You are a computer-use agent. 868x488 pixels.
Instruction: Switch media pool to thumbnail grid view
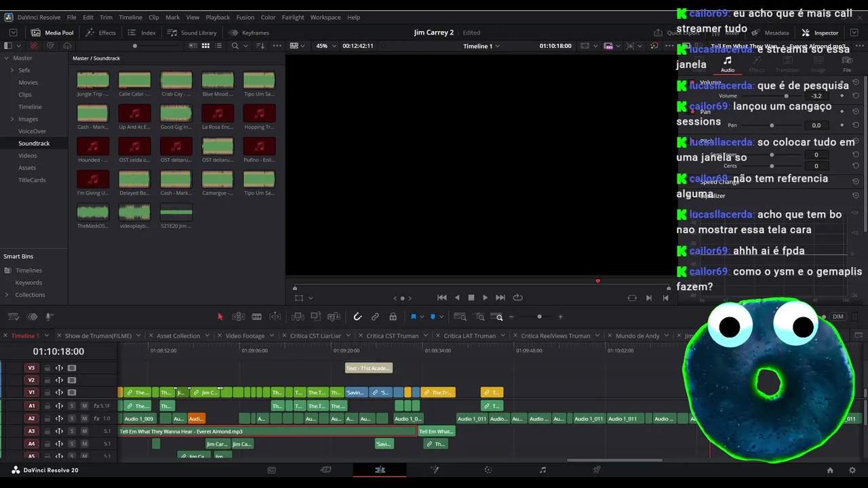pyautogui.click(x=205, y=45)
